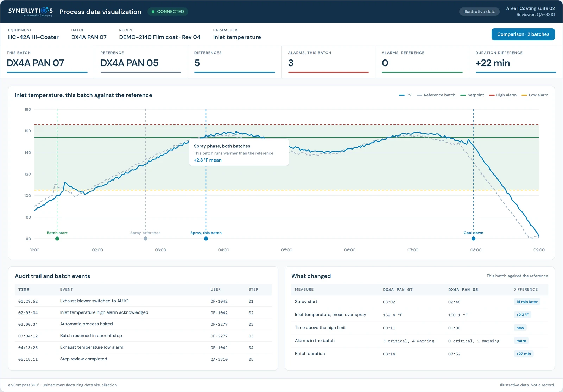This screenshot has width=563, height=392.
Task: Click the '14 min later' difference badge
Action: pos(527,302)
